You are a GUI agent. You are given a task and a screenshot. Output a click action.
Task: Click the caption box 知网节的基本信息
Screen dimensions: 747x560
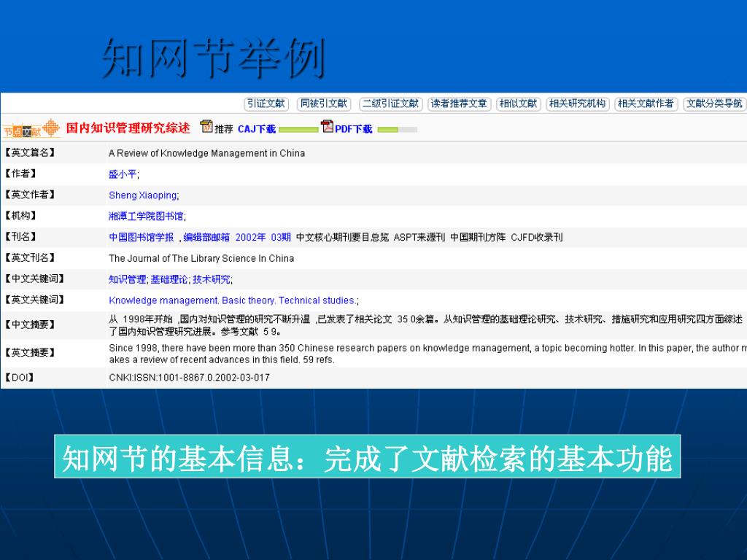[368, 456]
